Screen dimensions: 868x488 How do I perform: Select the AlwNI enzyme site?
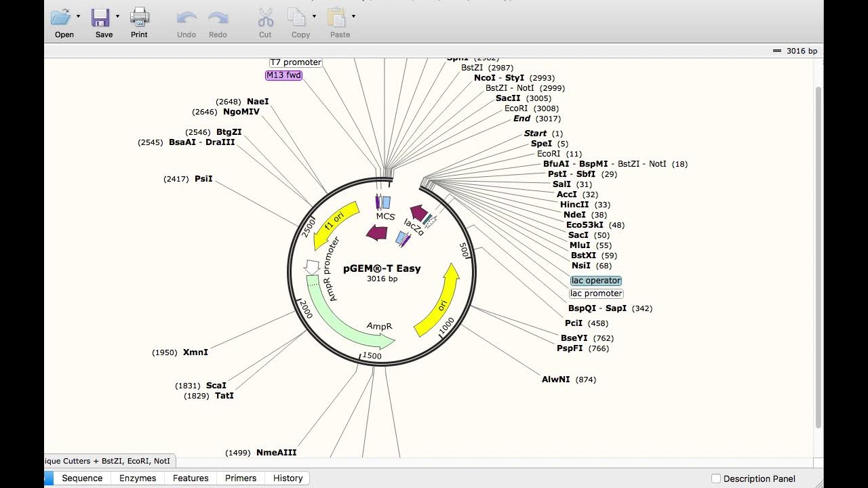coord(555,380)
